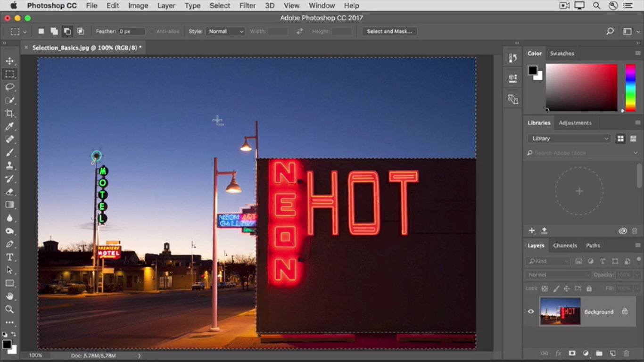Click the Feather input field
The image size is (644, 362).
pyautogui.click(x=131, y=32)
